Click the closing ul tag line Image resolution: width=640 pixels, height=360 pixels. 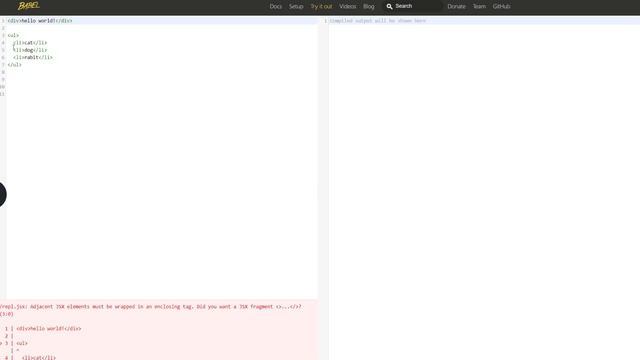click(14, 64)
